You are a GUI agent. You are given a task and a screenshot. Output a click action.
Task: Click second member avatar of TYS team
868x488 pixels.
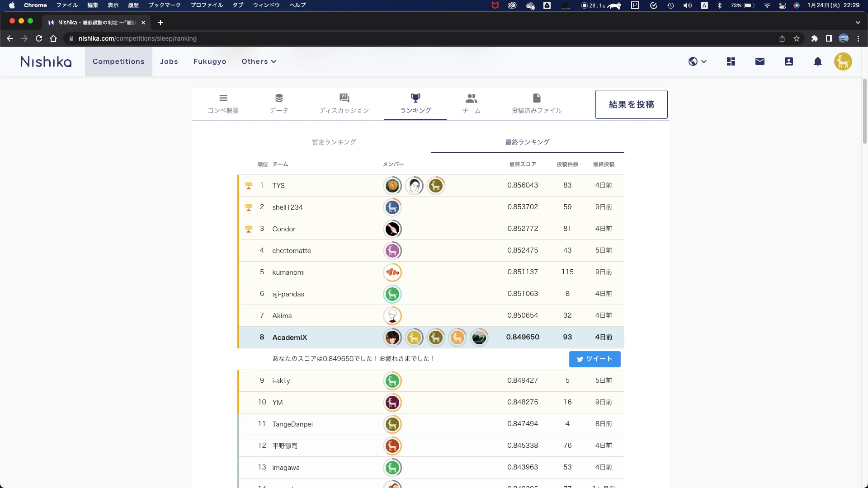(414, 186)
